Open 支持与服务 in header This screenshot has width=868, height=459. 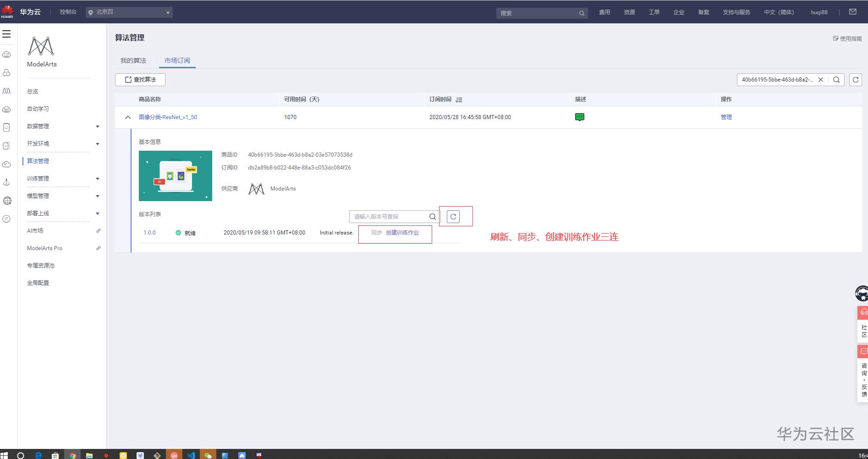(736, 12)
